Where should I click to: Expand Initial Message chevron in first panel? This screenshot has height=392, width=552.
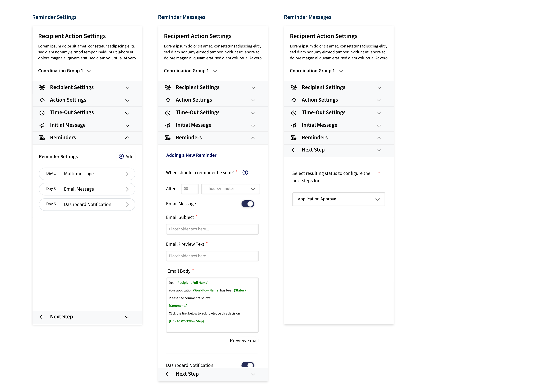click(x=127, y=125)
